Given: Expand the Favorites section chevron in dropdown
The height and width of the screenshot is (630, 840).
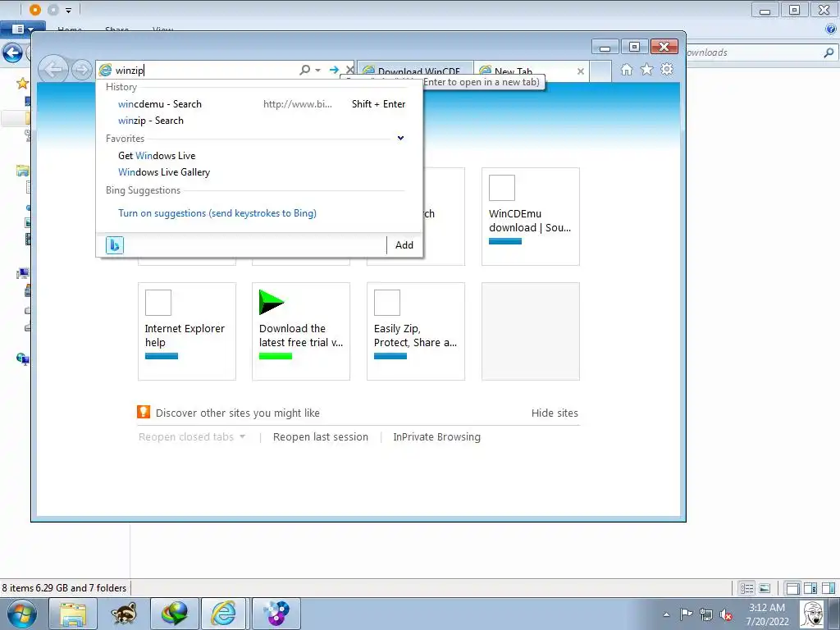Looking at the screenshot, I should coord(400,138).
